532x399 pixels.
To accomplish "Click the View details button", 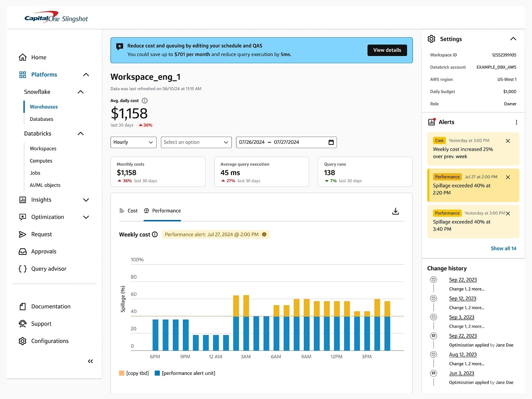I will click(x=387, y=50).
